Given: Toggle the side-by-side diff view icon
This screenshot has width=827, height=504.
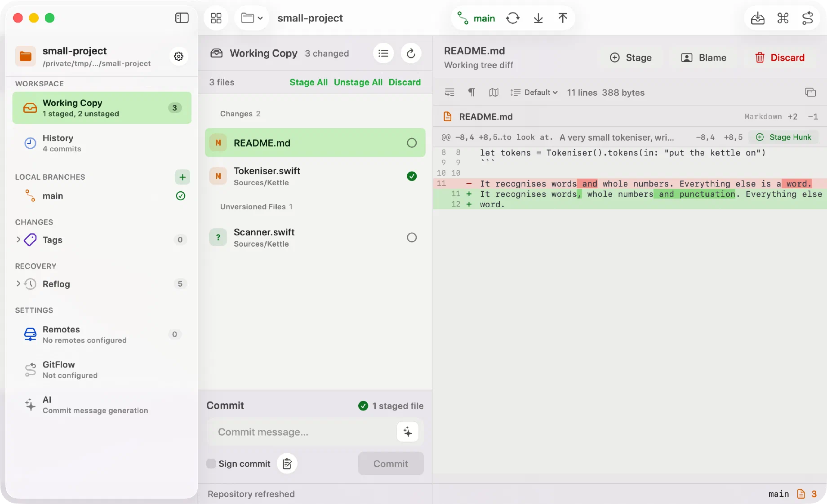Looking at the screenshot, I should (494, 93).
